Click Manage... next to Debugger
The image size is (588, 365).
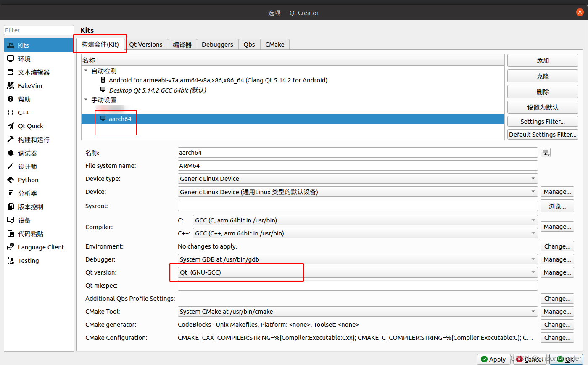click(x=557, y=259)
